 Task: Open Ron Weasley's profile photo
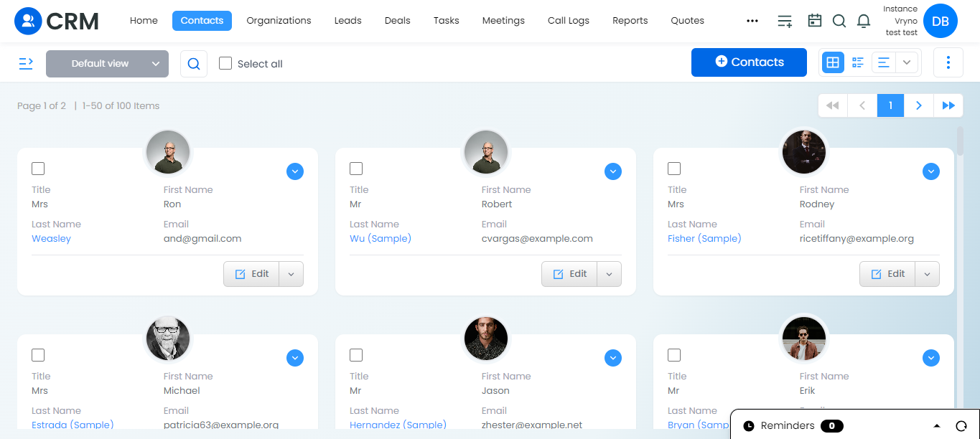point(168,152)
